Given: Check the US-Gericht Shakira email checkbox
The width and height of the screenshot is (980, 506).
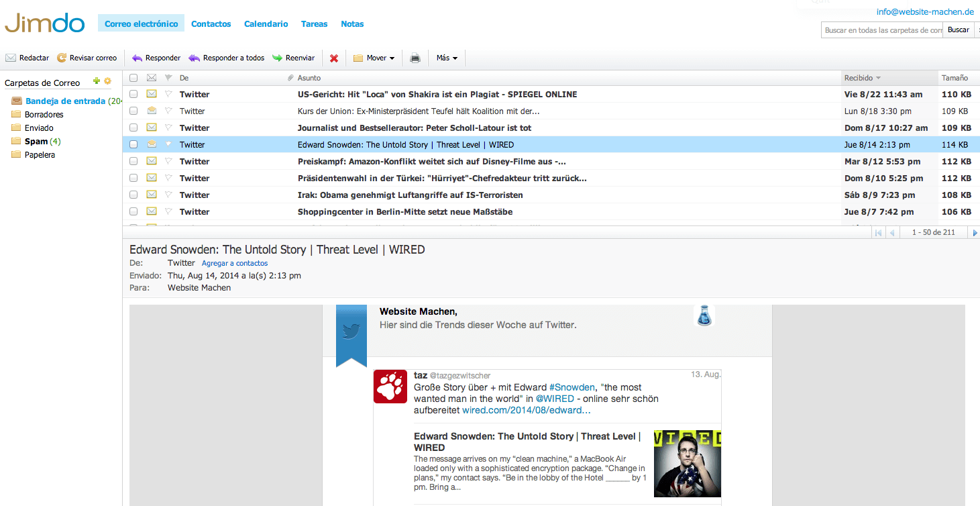Looking at the screenshot, I should coord(133,94).
